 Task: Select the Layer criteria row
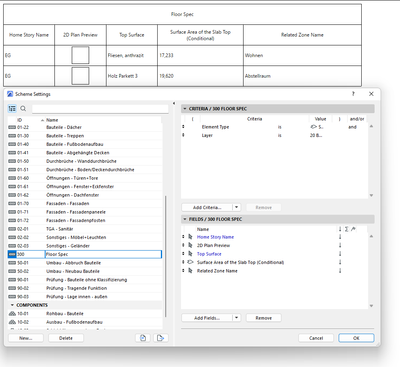pos(275,135)
